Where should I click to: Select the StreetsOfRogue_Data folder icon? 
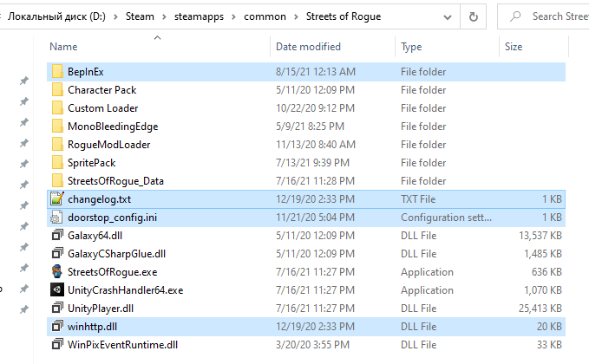point(57,180)
